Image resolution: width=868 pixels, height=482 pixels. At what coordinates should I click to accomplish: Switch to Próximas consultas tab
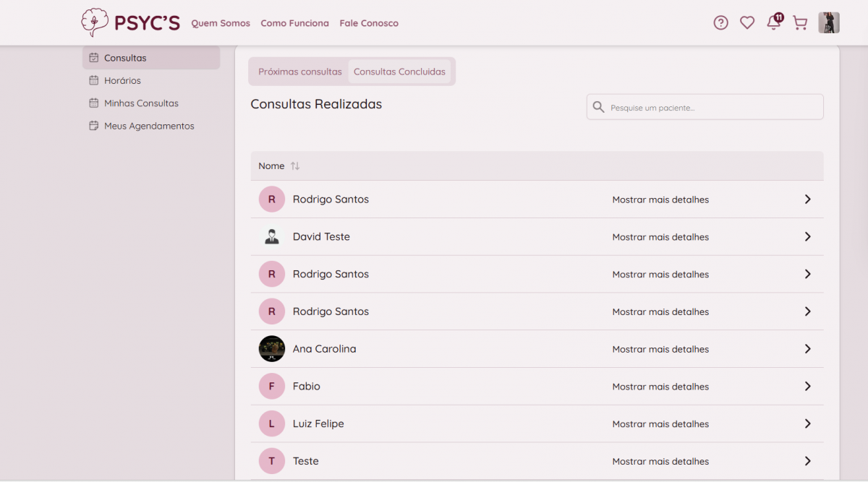[299, 72]
